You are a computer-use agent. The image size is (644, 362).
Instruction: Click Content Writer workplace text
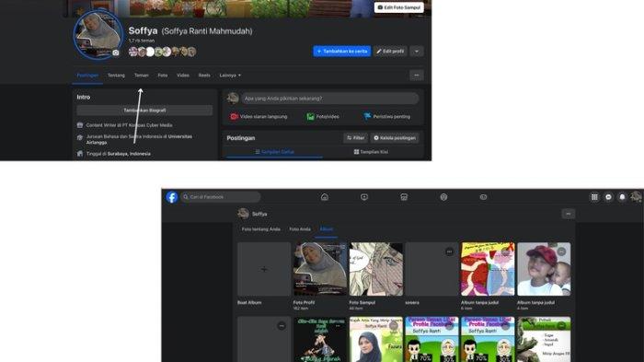point(130,125)
